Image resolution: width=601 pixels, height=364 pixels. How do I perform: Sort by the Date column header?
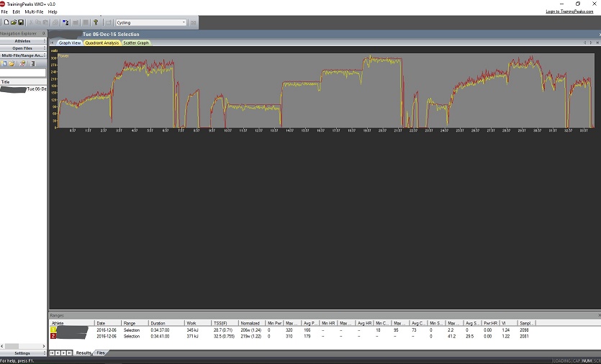pos(108,324)
